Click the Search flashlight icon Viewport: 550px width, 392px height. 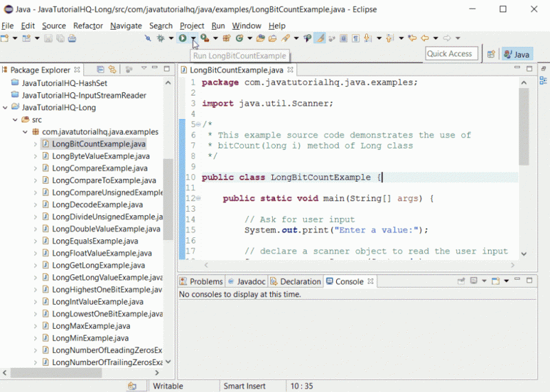click(286, 39)
